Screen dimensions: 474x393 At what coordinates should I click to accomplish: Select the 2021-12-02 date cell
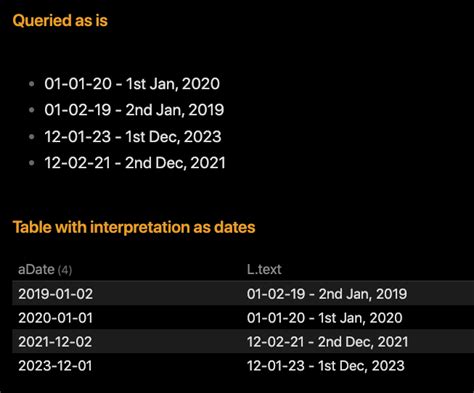(x=55, y=342)
